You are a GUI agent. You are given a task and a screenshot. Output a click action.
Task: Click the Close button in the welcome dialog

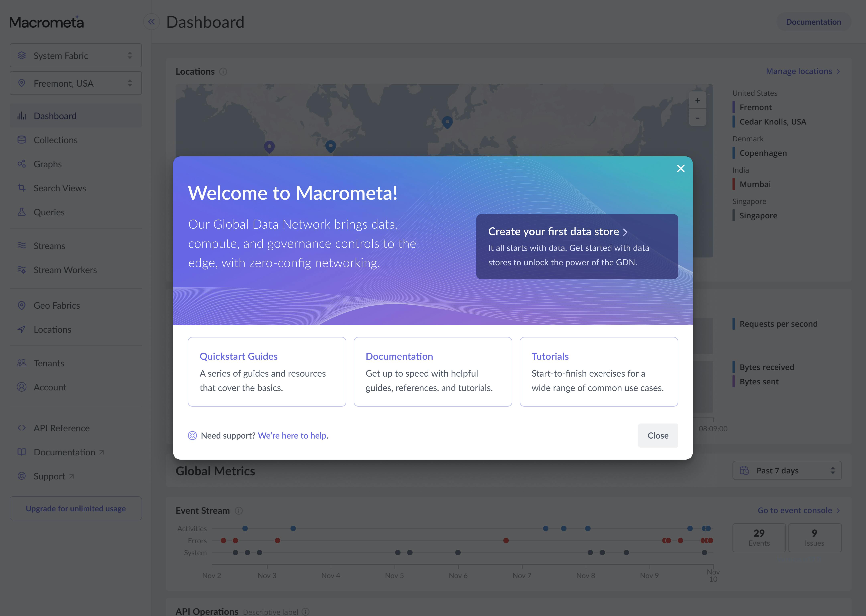pos(658,436)
